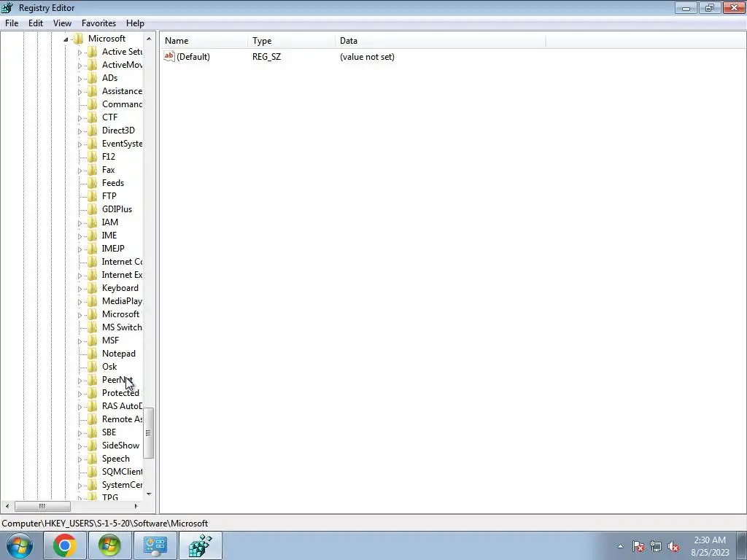Expand the Direct3D key arrow
This screenshot has height=560, width=747.
[x=80, y=131]
